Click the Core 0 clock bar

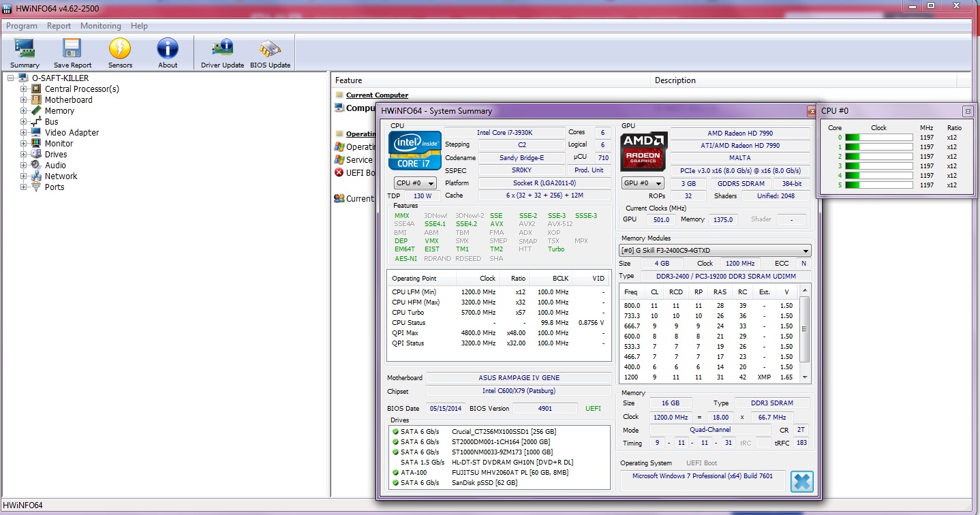(878, 137)
